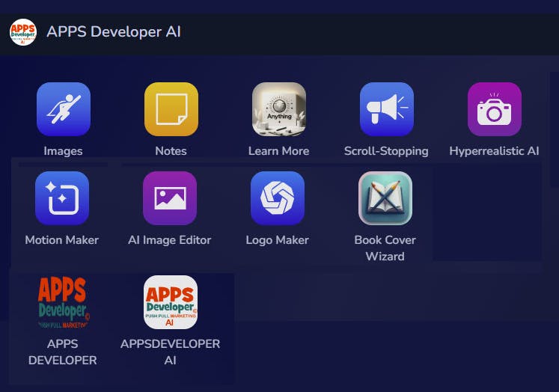The width and height of the screenshot is (559, 392).
Task: Click the Book Cover Wizard text label
Action: (385, 248)
